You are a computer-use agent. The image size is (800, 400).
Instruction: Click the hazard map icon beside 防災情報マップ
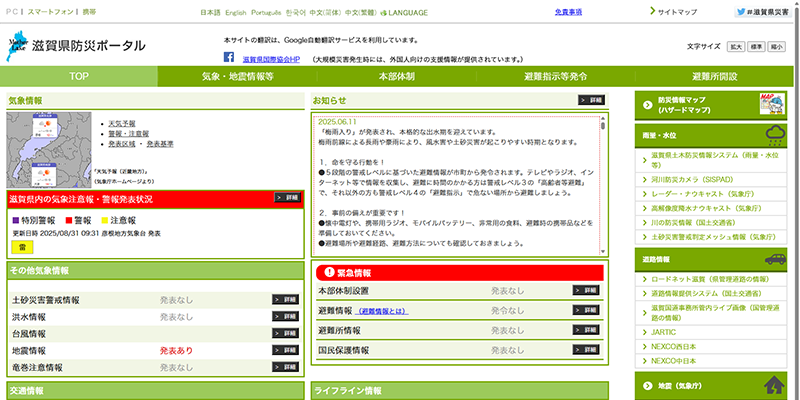click(766, 104)
